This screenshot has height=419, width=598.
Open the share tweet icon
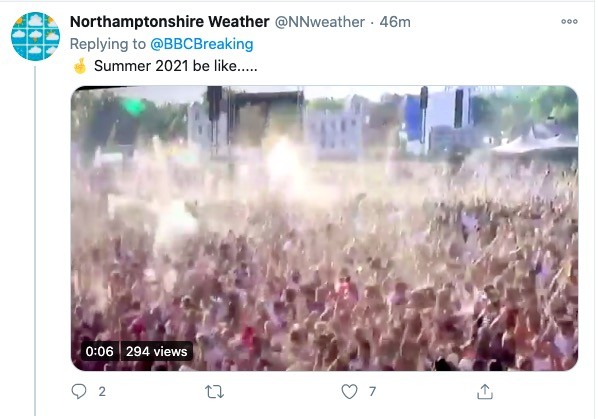click(x=485, y=392)
